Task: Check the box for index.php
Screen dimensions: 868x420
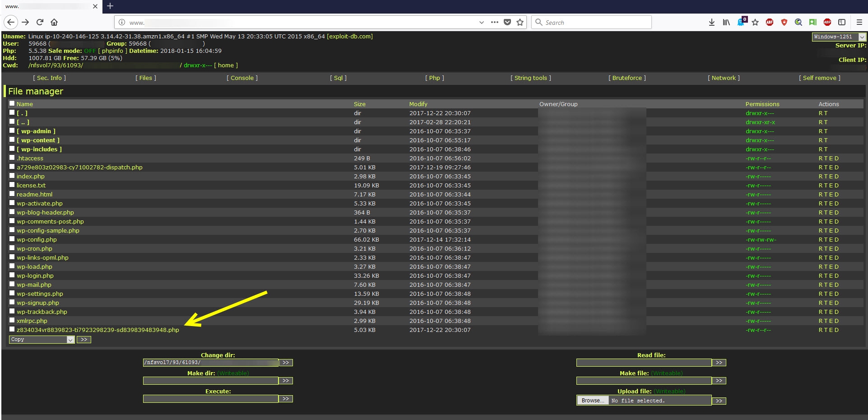Action: pos(12,176)
